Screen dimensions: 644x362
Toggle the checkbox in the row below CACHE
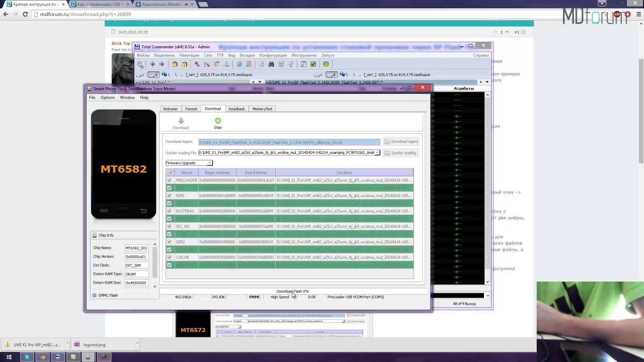pyautogui.click(x=169, y=265)
